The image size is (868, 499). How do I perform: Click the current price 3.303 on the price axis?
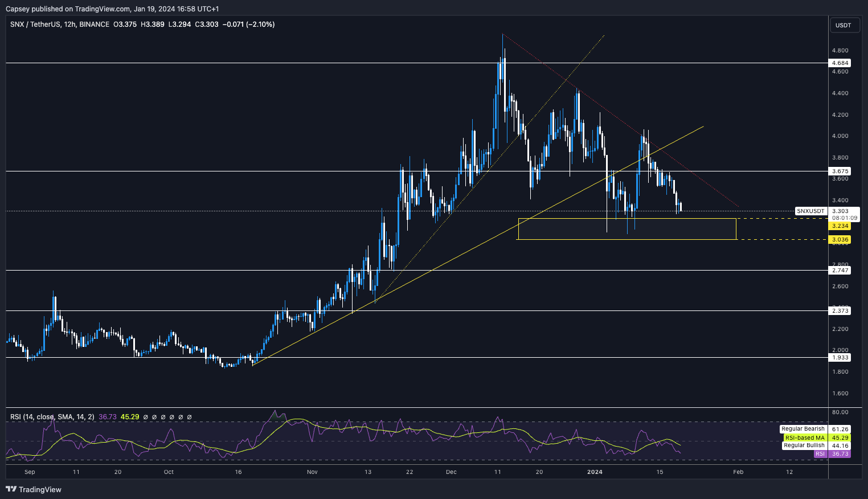pyautogui.click(x=841, y=211)
